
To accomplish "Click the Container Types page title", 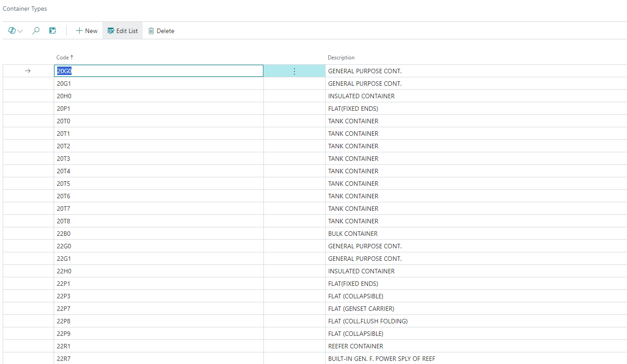I will [x=25, y=8].
